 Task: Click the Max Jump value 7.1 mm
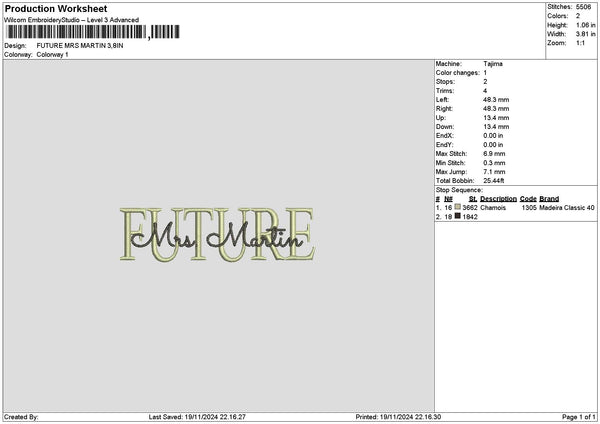(x=494, y=172)
